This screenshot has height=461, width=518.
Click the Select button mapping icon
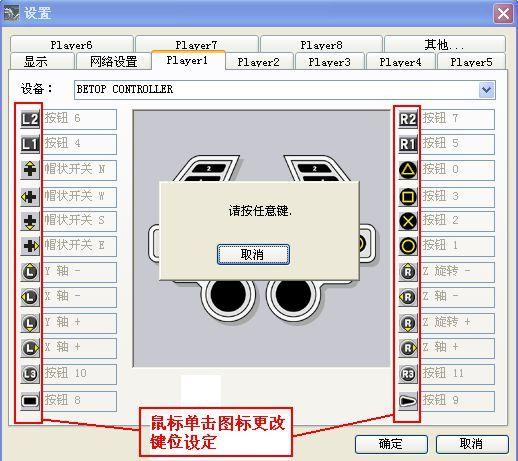point(30,401)
